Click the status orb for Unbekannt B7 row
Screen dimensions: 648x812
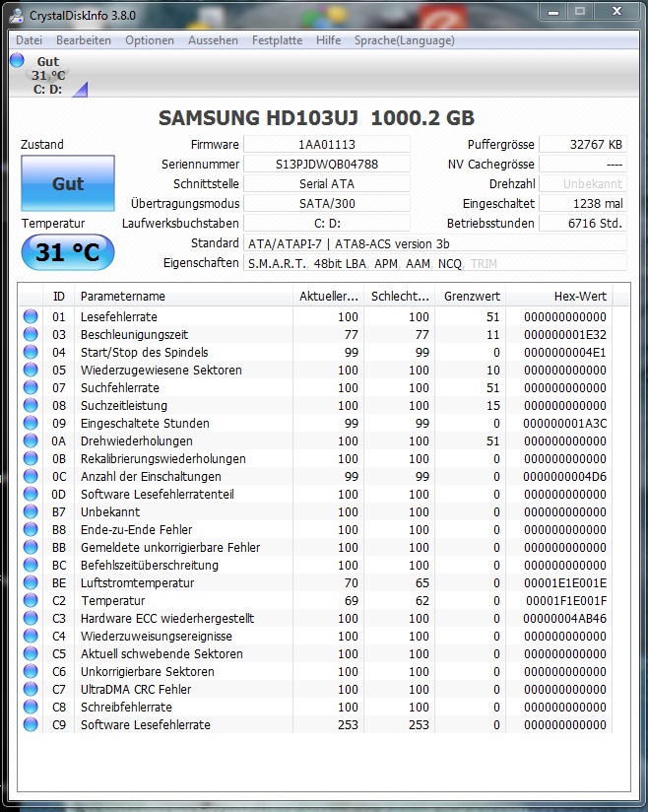click(x=31, y=511)
